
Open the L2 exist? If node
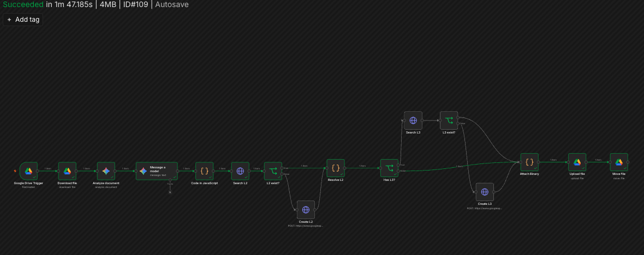273,171
